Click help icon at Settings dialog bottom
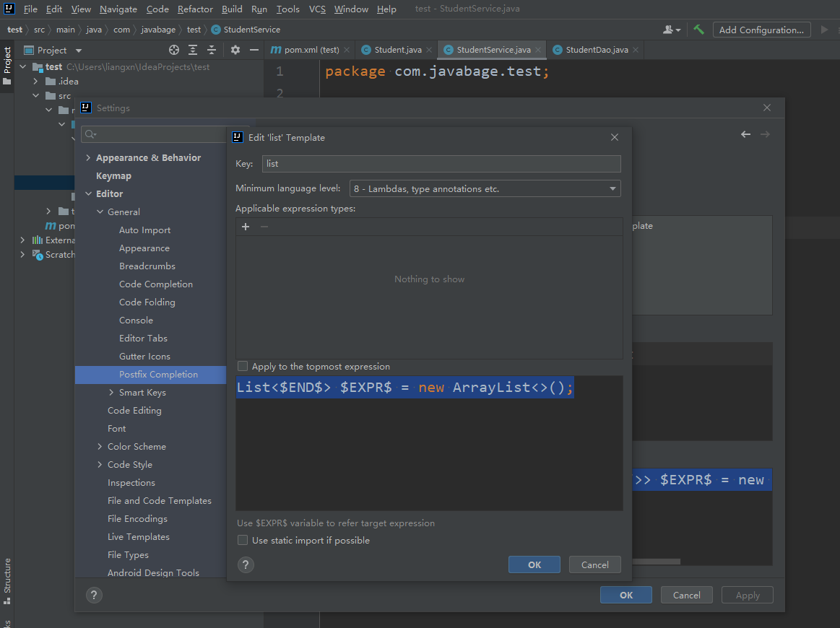 [x=94, y=595]
